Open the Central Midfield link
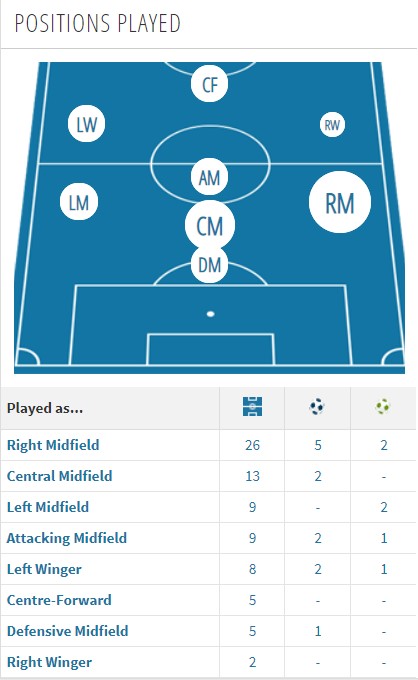The height and width of the screenshot is (680, 418). pos(59,476)
